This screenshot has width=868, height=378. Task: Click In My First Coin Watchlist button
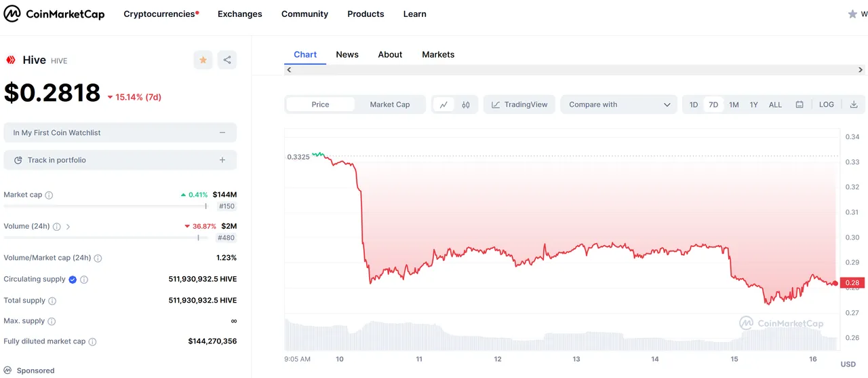pos(120,133)
